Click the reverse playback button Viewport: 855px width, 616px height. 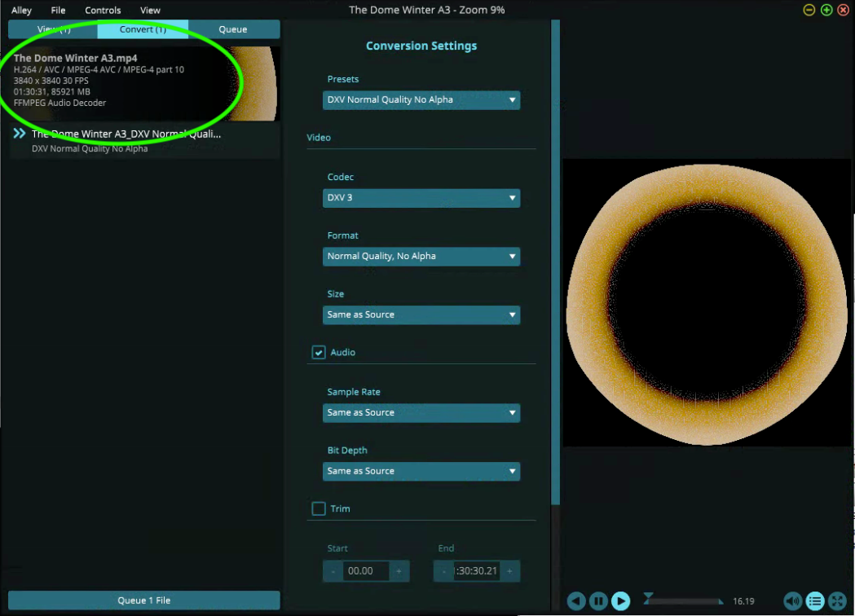point(576,601)
